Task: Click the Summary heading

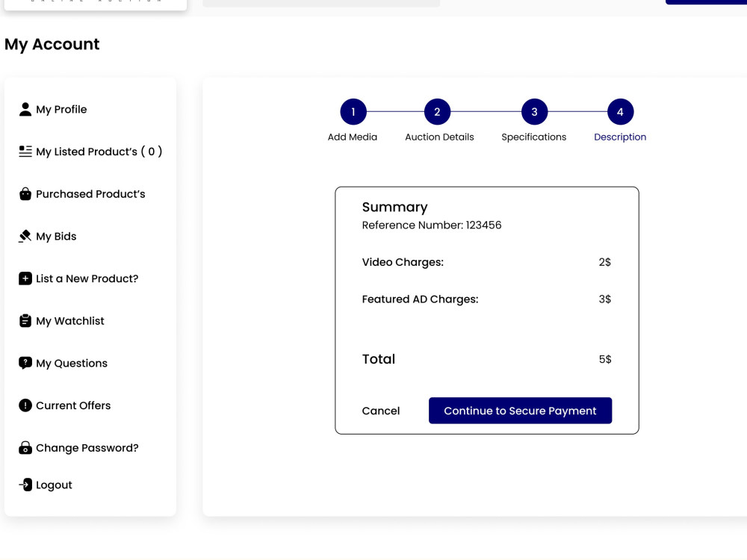Action: pos(395,207)
